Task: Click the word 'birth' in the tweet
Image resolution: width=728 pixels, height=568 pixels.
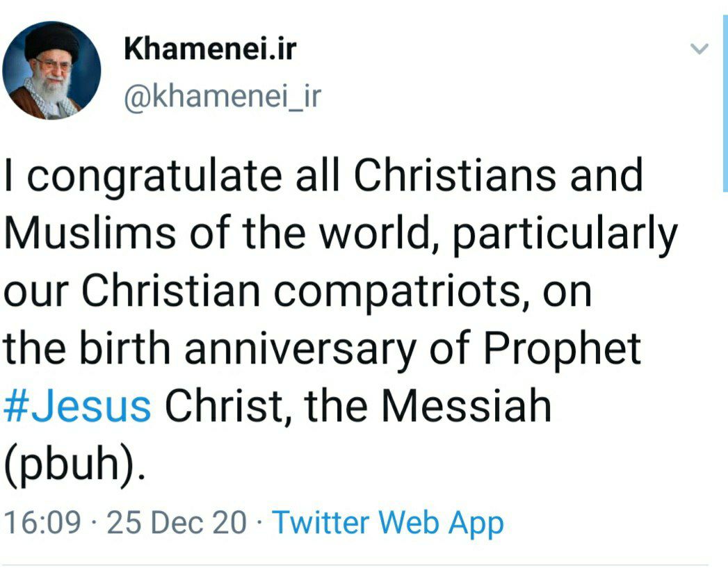Action: 125,348
